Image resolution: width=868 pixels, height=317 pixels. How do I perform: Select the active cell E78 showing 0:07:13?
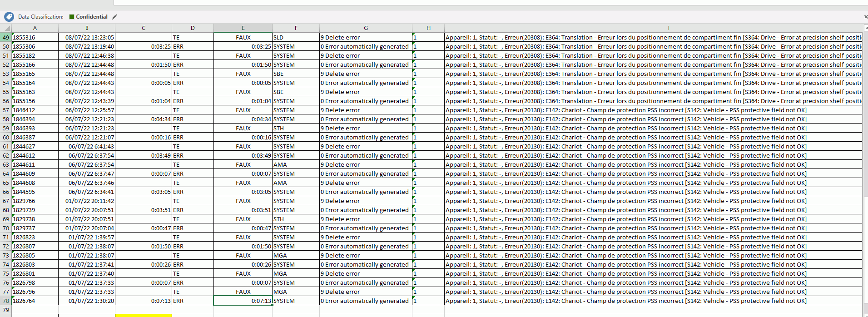coord(243,301)
